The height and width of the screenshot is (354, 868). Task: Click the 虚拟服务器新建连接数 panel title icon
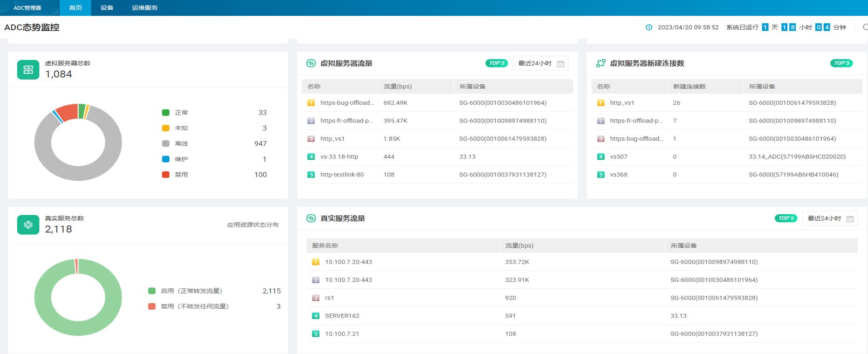(601, 63)
